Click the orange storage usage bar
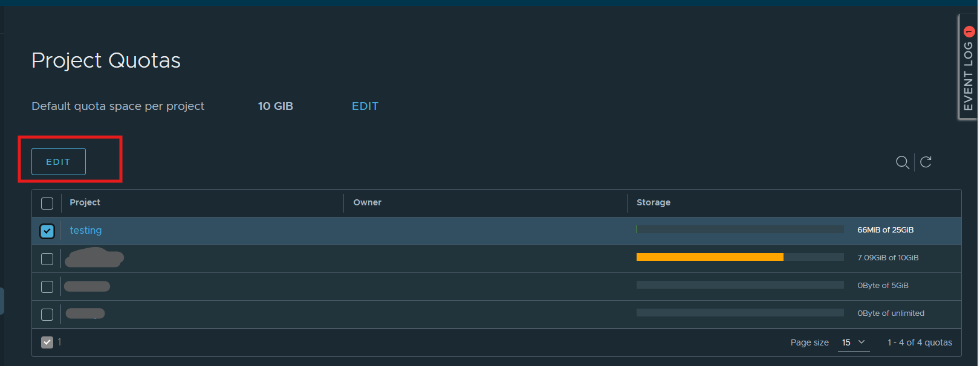The image size is (980, 366). coord(710,257)
